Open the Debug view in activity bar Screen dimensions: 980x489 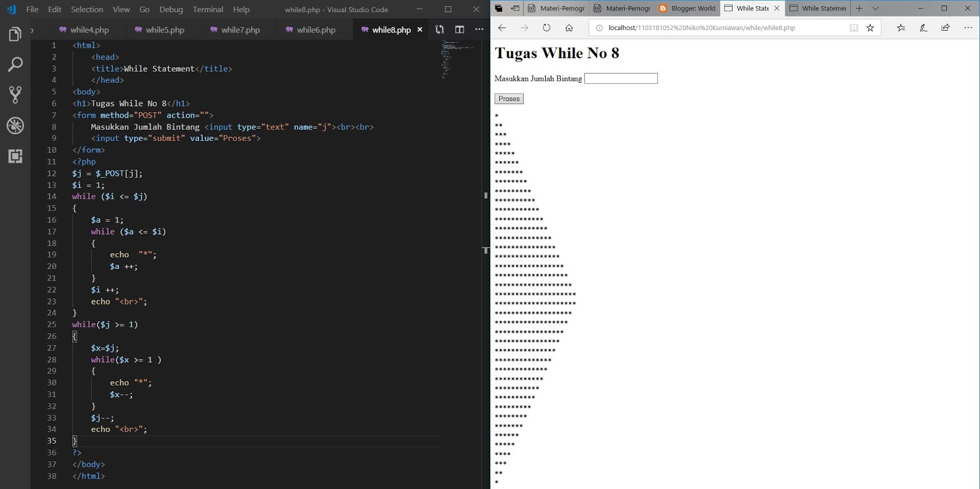(x=15, y=125)
